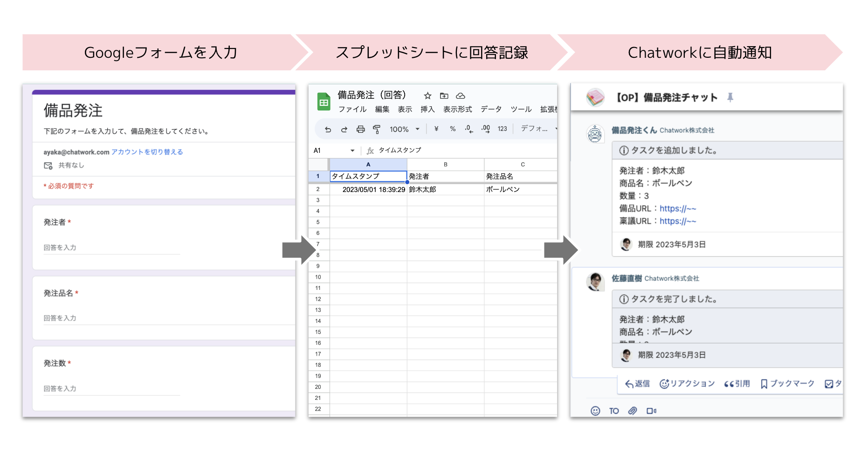868x453 pixels.
Task: Open the 稟議URL https://~~ link
Action: point(678,221)
